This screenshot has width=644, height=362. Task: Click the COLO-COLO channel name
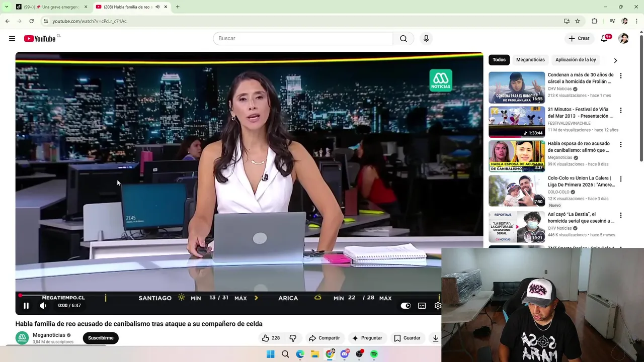coord(558,192)
